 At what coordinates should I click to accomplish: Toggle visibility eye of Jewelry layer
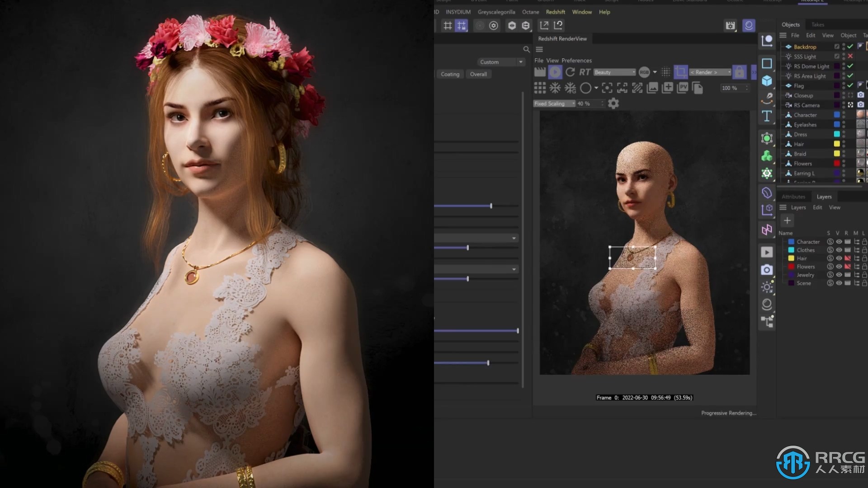pos(839,275)
